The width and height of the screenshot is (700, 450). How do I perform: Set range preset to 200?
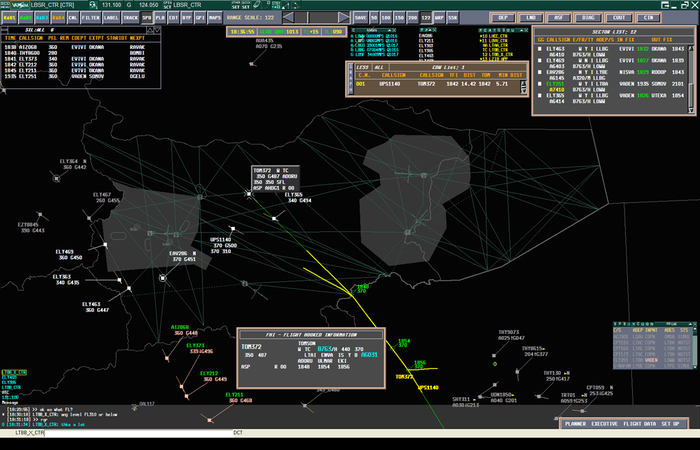click(412, 18)
